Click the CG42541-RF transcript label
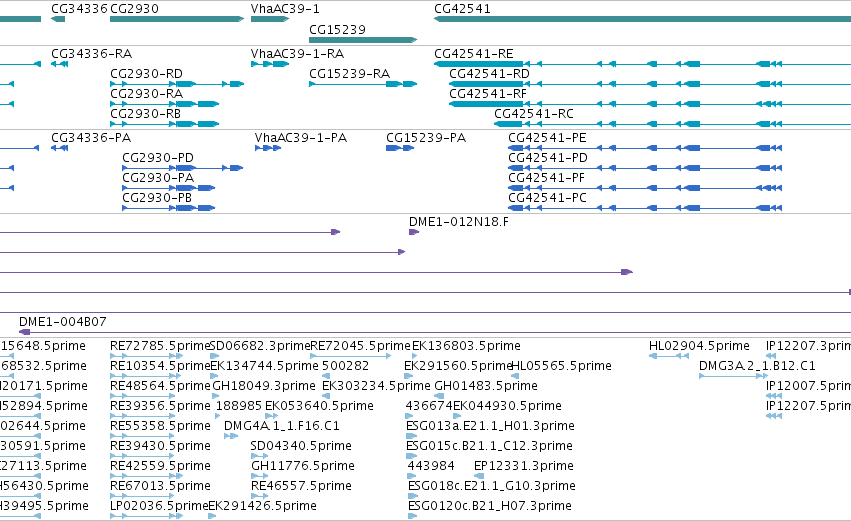The width and height of the screenshot is (851, 521). click(488, 93)
